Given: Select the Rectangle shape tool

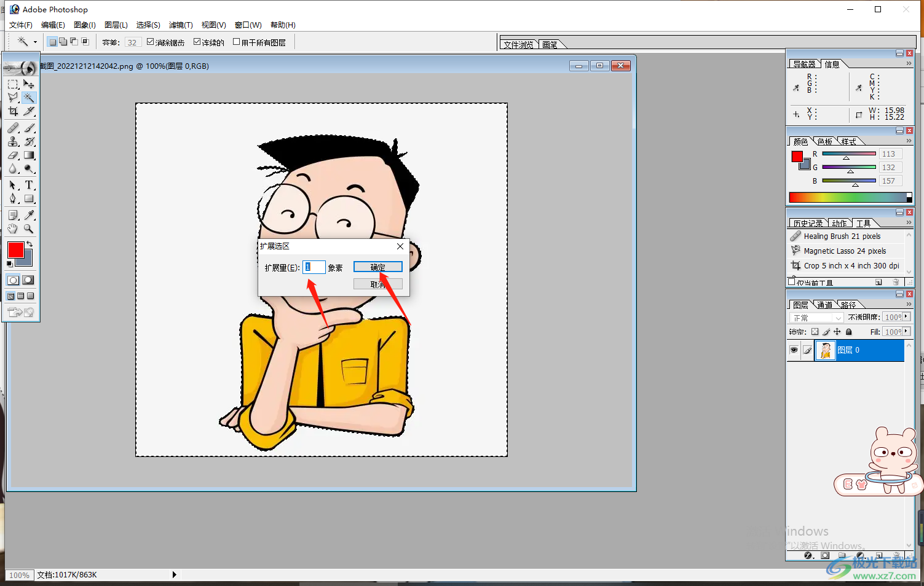Looking at the screenshot, I should [x=29, y=198].
